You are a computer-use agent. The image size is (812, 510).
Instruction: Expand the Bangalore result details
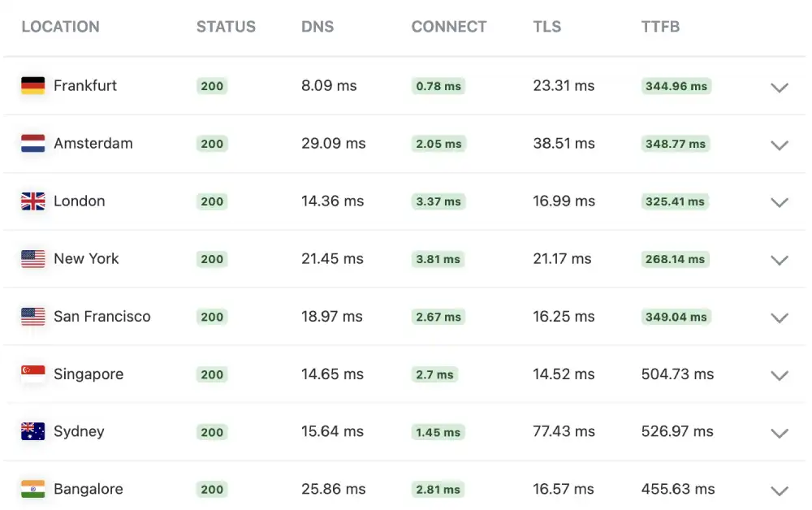click(779, 491)
